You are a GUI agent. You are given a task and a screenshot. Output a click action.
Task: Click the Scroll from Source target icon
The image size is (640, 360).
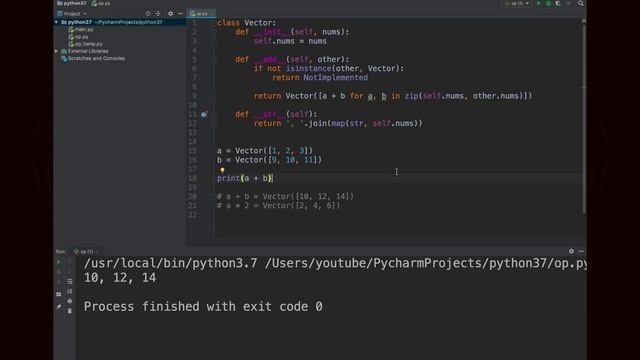tap(148, 13)
